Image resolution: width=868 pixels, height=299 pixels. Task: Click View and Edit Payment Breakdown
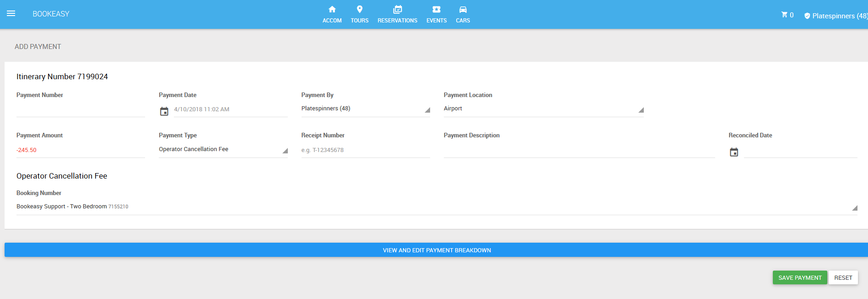437,250
